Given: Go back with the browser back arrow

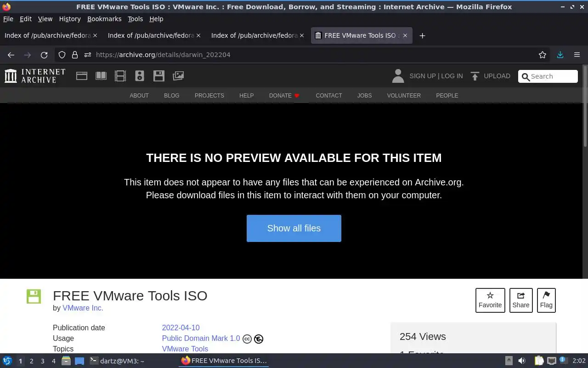Looking at the screenshot, I should (11, 55).
